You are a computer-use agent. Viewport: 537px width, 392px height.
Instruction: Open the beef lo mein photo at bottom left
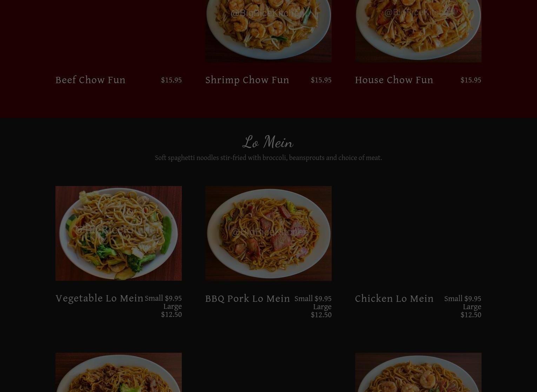[119, 372]
